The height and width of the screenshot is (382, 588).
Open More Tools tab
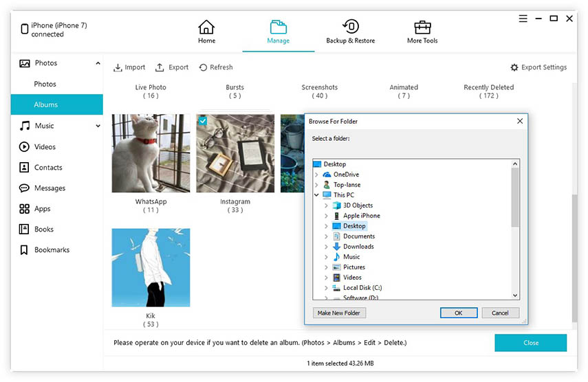(x=422, y=32)
